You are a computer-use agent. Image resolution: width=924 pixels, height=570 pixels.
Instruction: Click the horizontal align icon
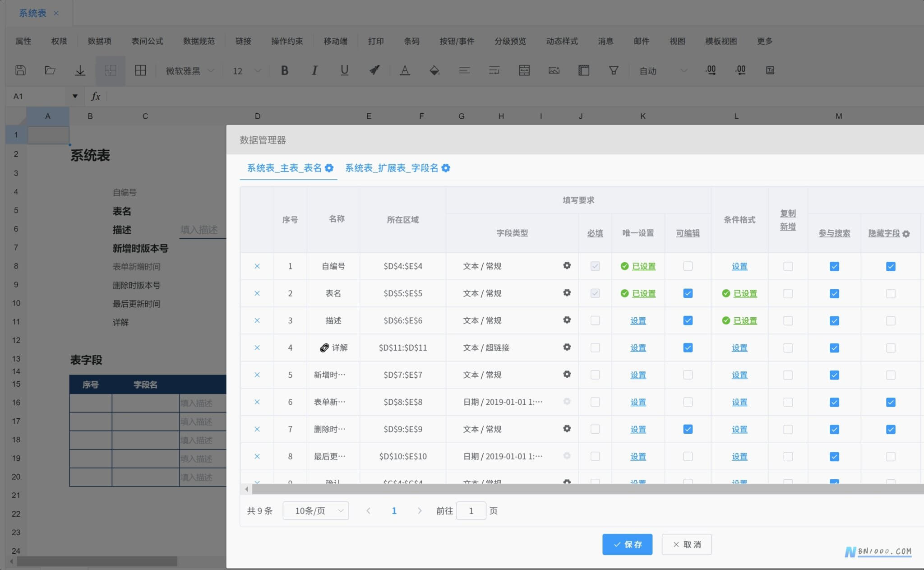coord(464,70)
